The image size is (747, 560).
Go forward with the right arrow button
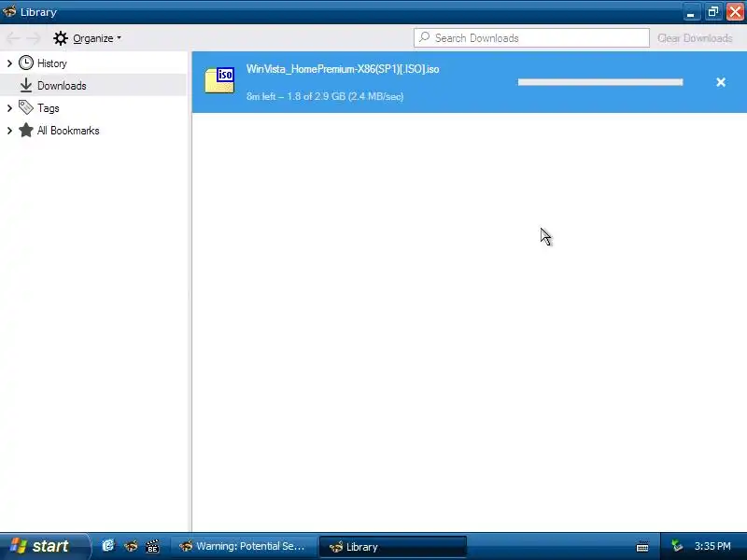(34, 38)
